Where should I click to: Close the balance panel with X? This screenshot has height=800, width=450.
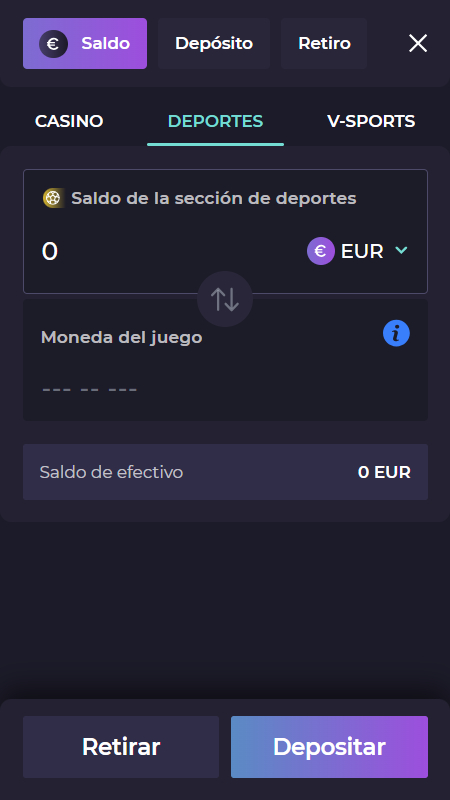click(x=418, y=44)
